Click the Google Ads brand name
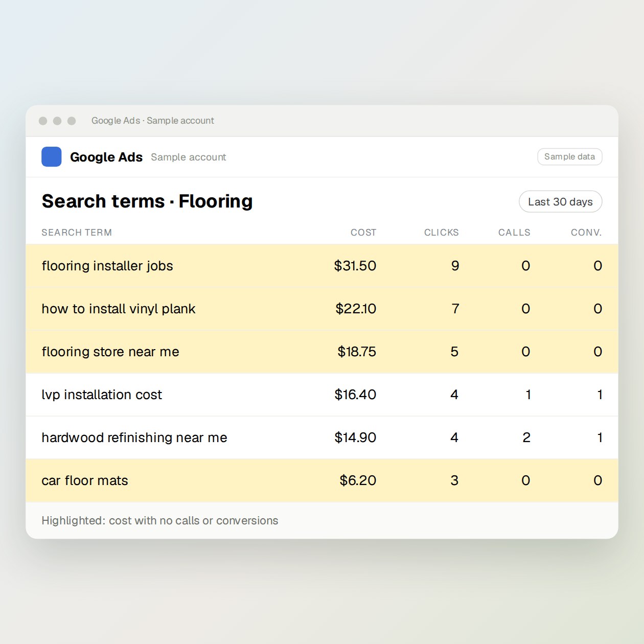This screenshot has width=644, height=644. tap(106, 157)
